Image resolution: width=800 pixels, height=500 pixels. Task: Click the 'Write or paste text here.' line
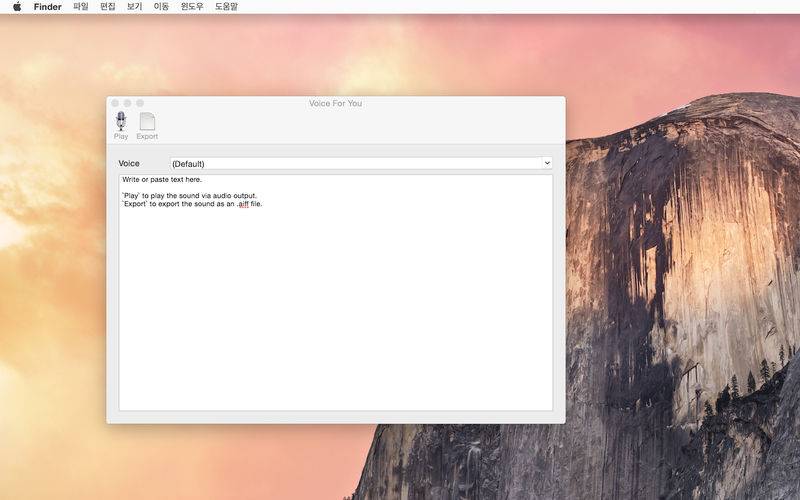click(x=162, y=180)
